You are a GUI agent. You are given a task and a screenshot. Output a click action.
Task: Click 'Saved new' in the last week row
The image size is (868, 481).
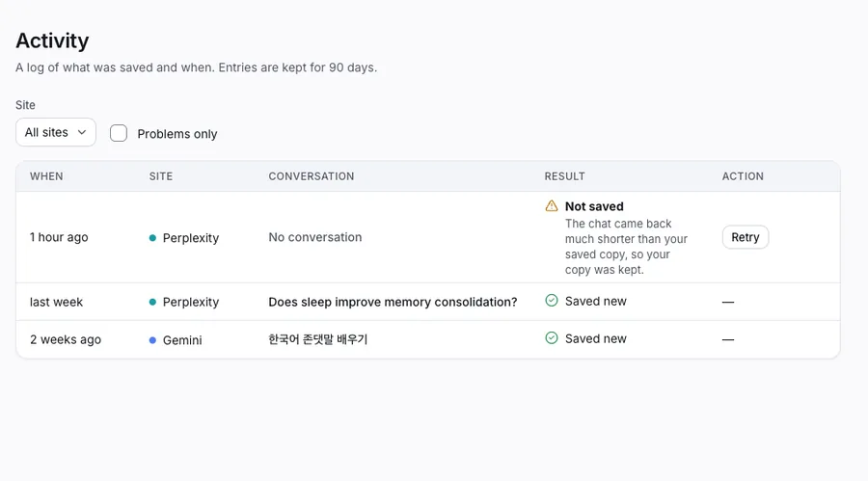click(596, 301)
